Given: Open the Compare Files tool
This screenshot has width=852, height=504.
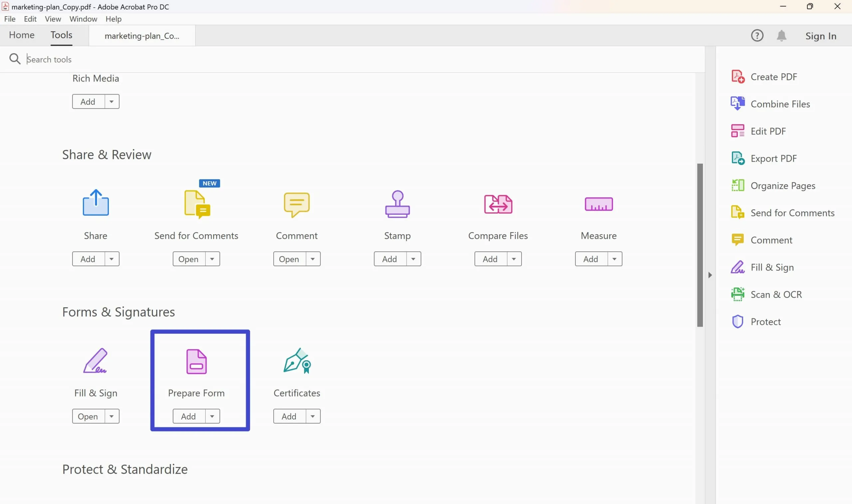Looking at the screenshot, I should [x=490, y=258].
